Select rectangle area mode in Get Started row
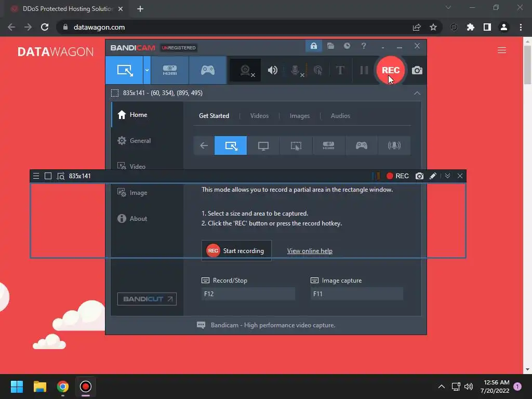The width and height of the screenshot is (532, 399). click(x=231, y=145)
